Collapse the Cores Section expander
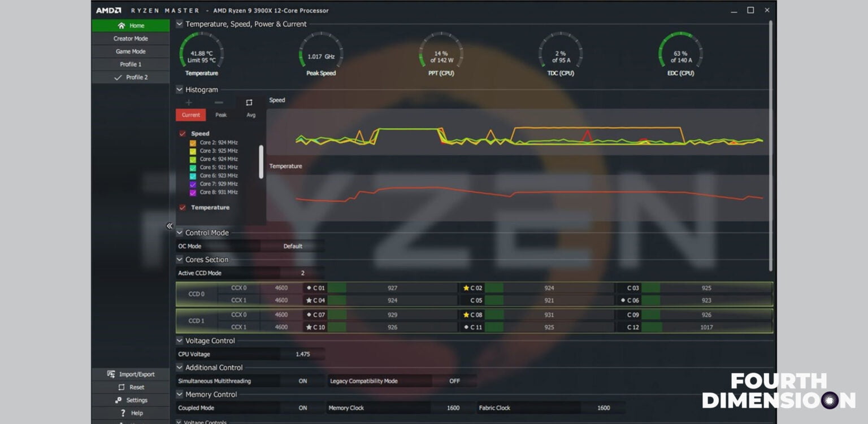The height and width of the screenshot is (424, 868). 179,260
